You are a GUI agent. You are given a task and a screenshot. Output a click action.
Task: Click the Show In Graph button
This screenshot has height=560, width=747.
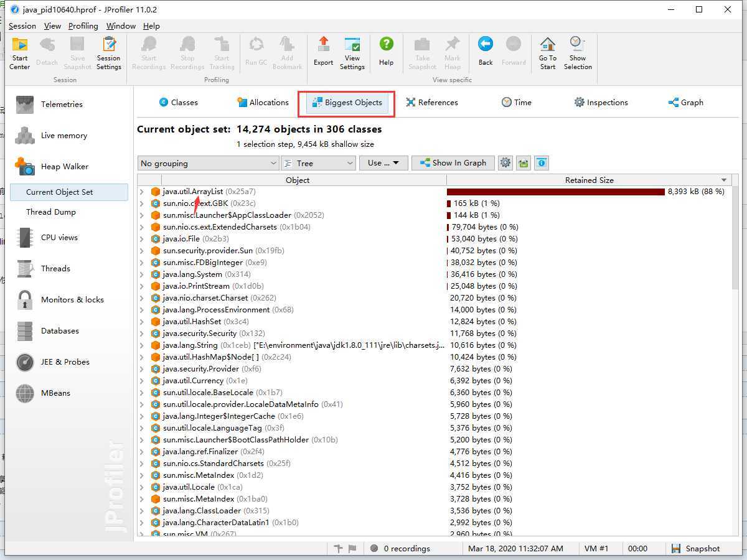(453, 163)
